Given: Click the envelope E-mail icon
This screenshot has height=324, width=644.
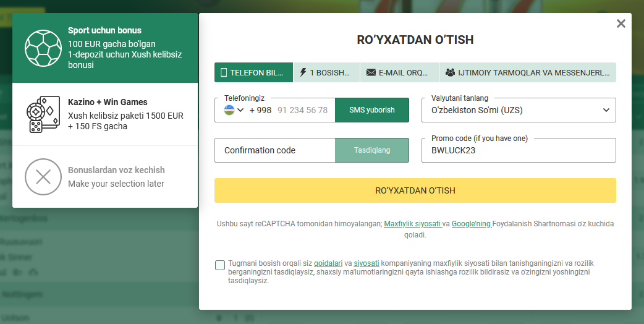Looking at the screenshot, I should [371, 73].
